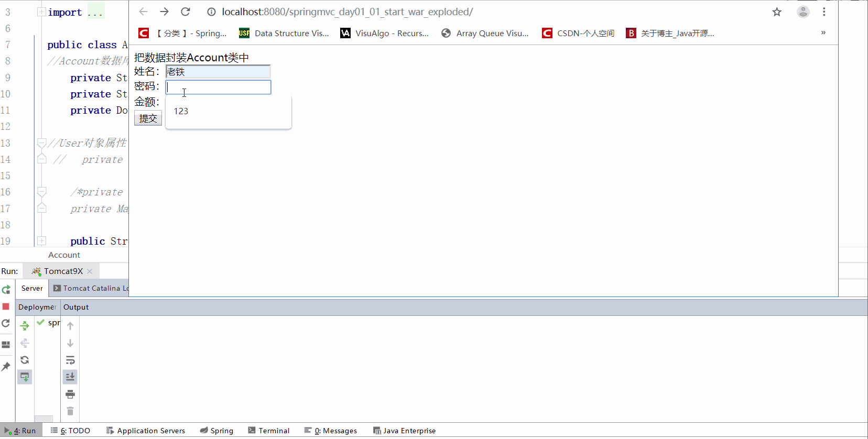Expand the folded import statement
Viewport: 868px width, 439px height.
[x=41, y=12]
